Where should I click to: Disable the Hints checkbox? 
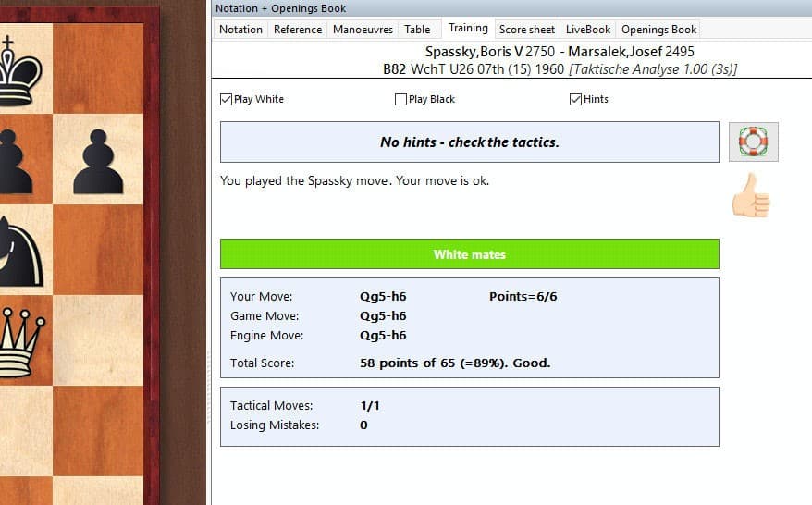pos(575,99)
